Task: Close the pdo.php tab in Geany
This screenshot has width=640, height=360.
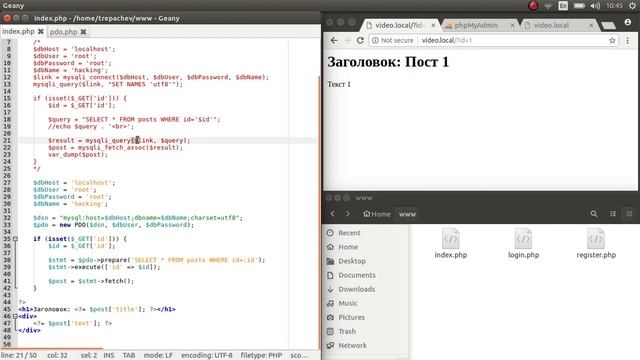Action: pos(83,31)
